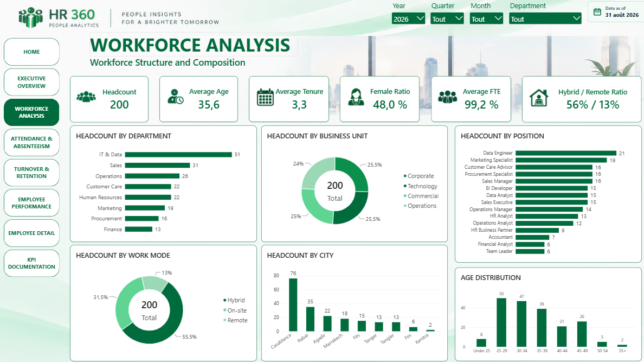Click the Technology legend entry

[420, 186]
